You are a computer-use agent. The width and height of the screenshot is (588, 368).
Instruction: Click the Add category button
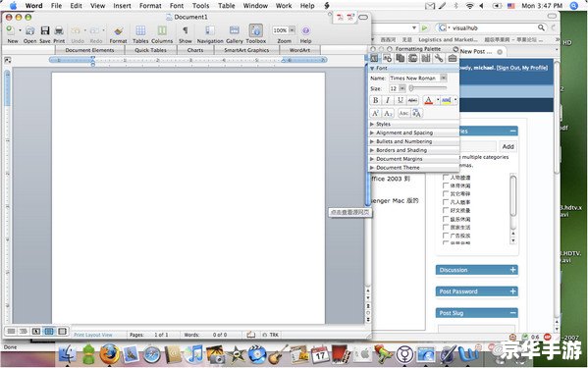pyautogui.click(x=508, y=146)
